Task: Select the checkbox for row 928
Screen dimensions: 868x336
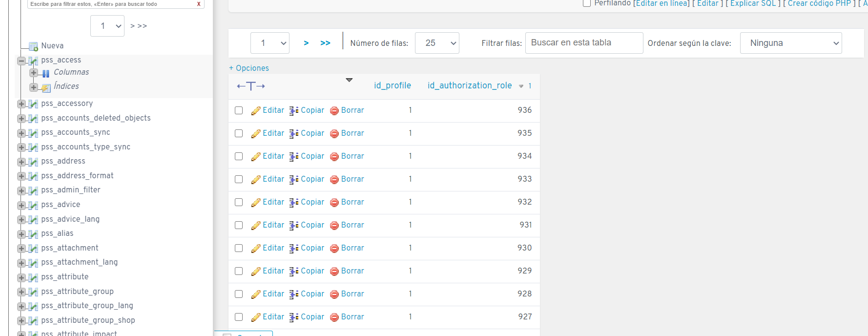Action: (239, 294)
